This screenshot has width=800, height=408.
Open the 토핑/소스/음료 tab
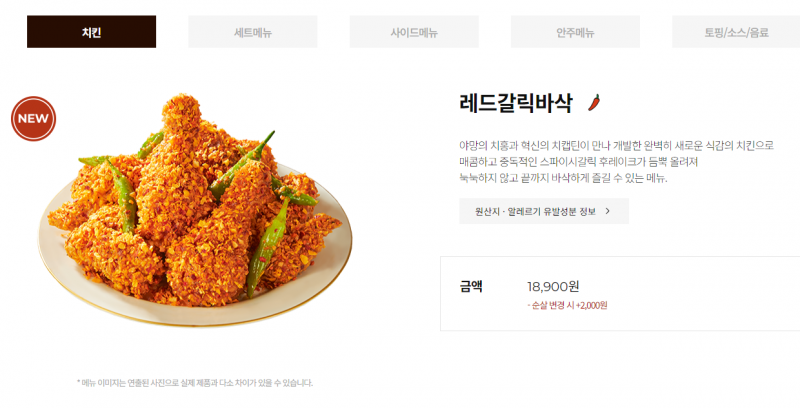tap(736, 32)
